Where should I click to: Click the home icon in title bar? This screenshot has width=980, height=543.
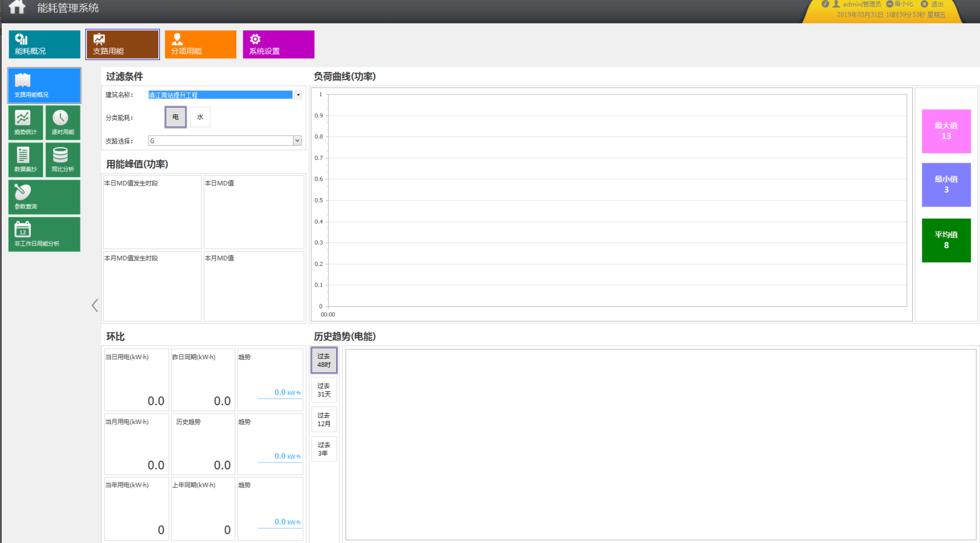pos(17,7)
